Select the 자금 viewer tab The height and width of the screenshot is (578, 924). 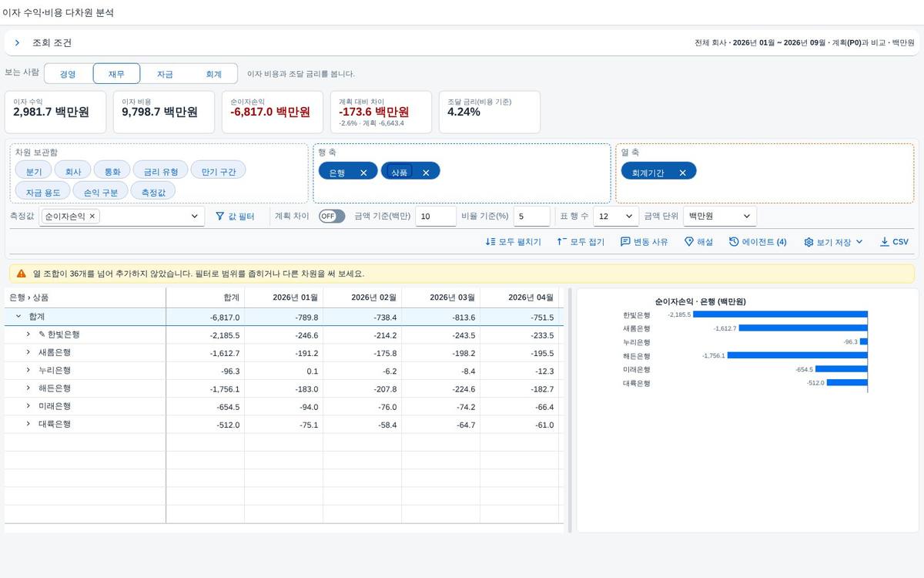[165, 74]
